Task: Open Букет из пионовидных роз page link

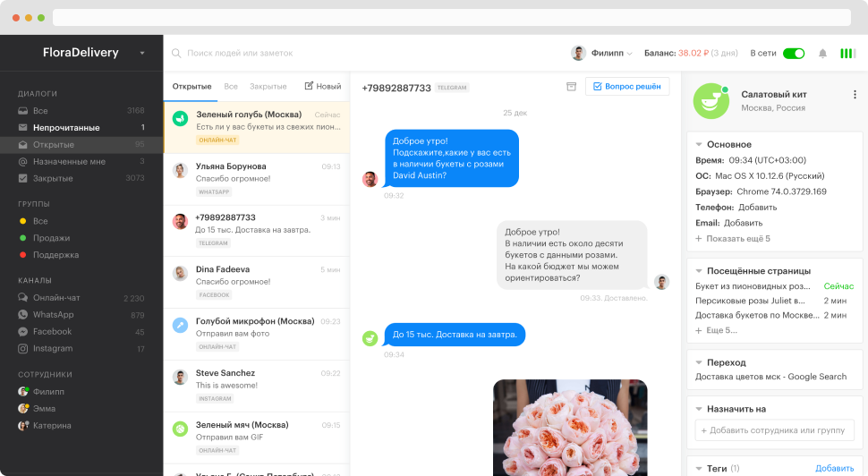Action: tap(753, 286)
